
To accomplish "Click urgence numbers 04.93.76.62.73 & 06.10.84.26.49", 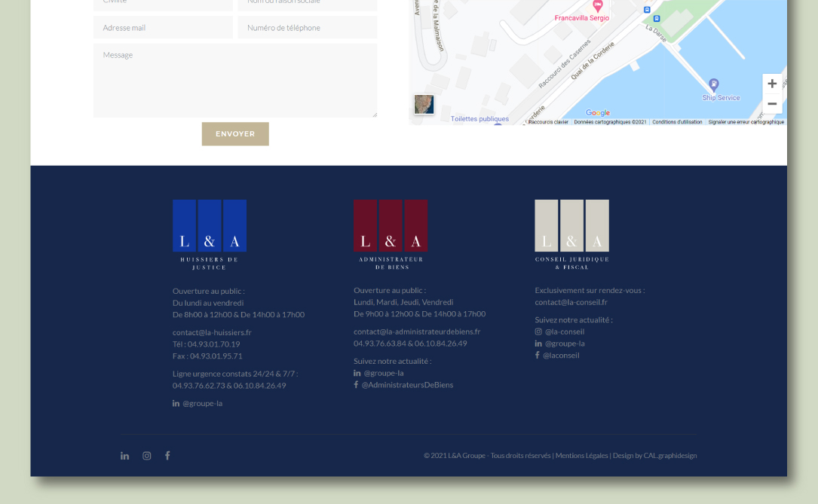I will (229, 386).
